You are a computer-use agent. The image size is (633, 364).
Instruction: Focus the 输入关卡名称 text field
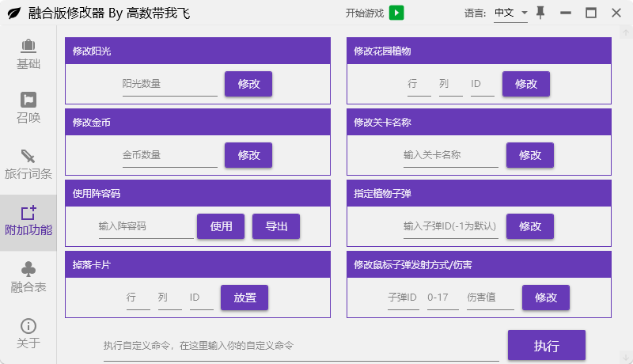pyautogui.click(x=450, y=155)
